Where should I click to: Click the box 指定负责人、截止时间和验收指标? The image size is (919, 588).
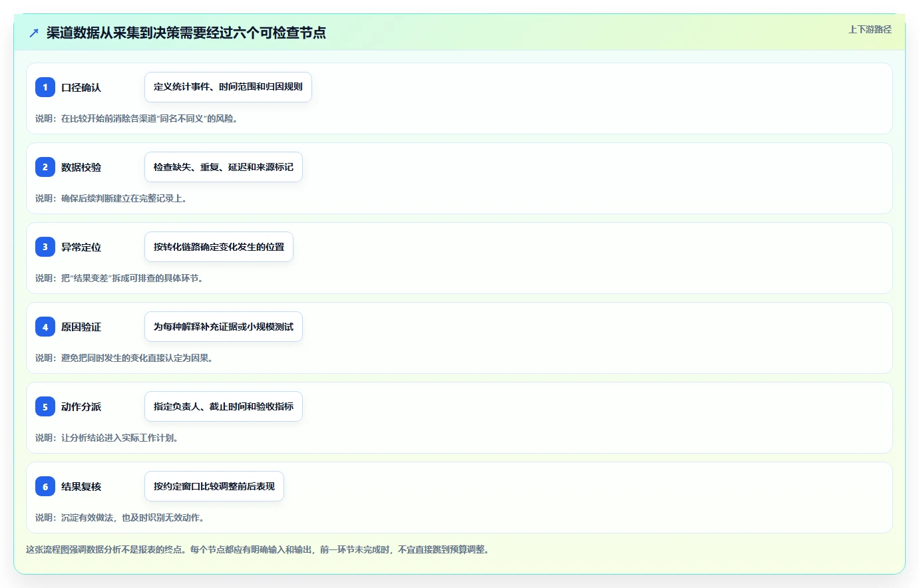[224, 406]
